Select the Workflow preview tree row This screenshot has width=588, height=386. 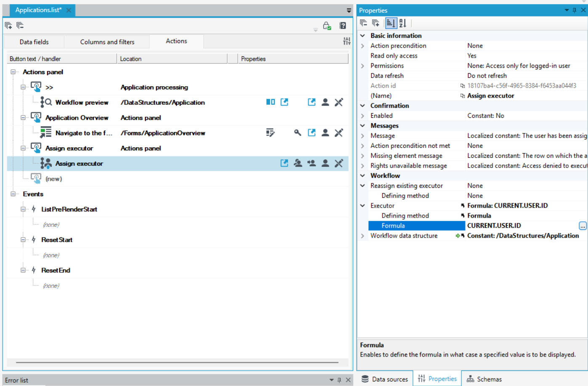178,102
